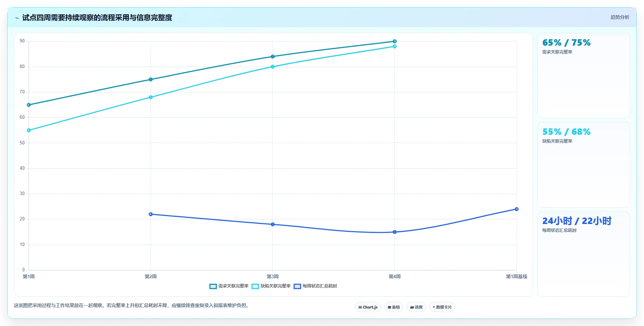Select the 需求关联完整率 point at 第2周 (75)
The height and width of the screenshot is (326, 644).
[151, 80]
